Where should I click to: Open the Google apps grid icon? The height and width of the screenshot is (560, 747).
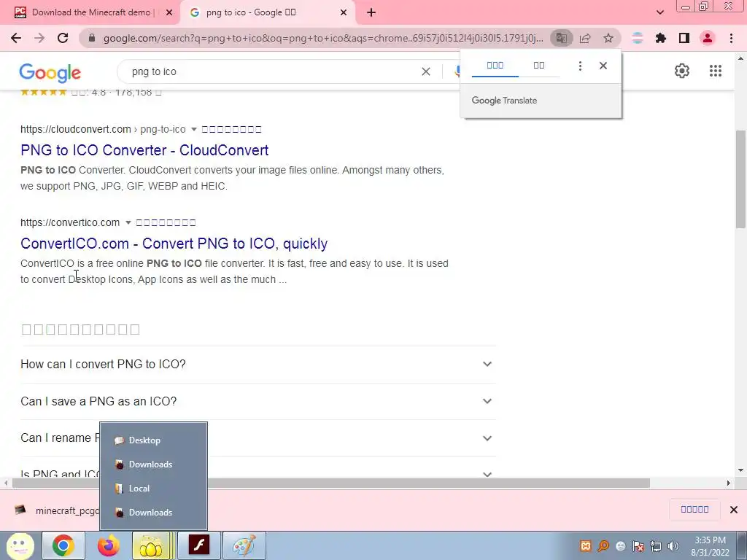coord(716,71)
